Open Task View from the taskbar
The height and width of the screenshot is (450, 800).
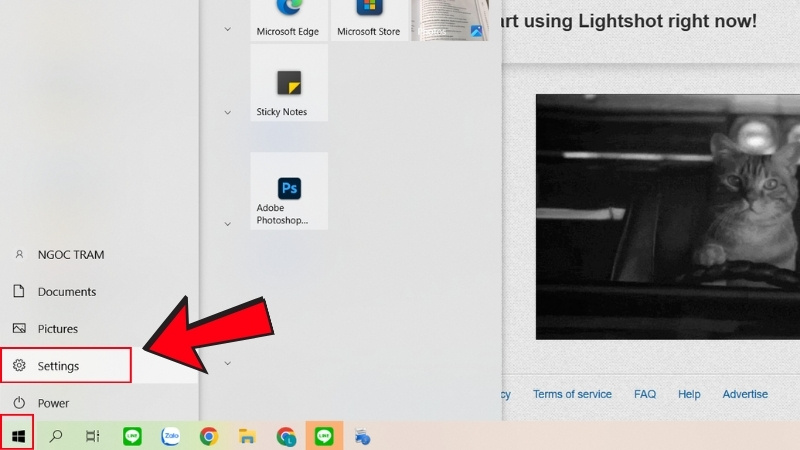93,436
